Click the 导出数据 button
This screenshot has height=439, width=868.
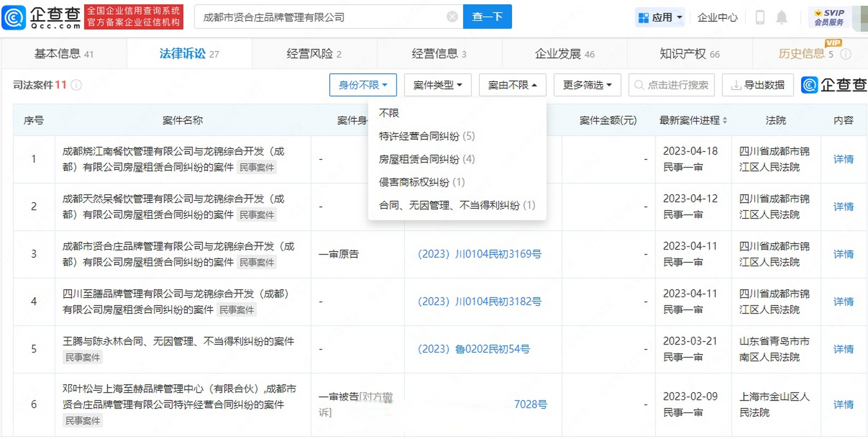coord(758,85)
